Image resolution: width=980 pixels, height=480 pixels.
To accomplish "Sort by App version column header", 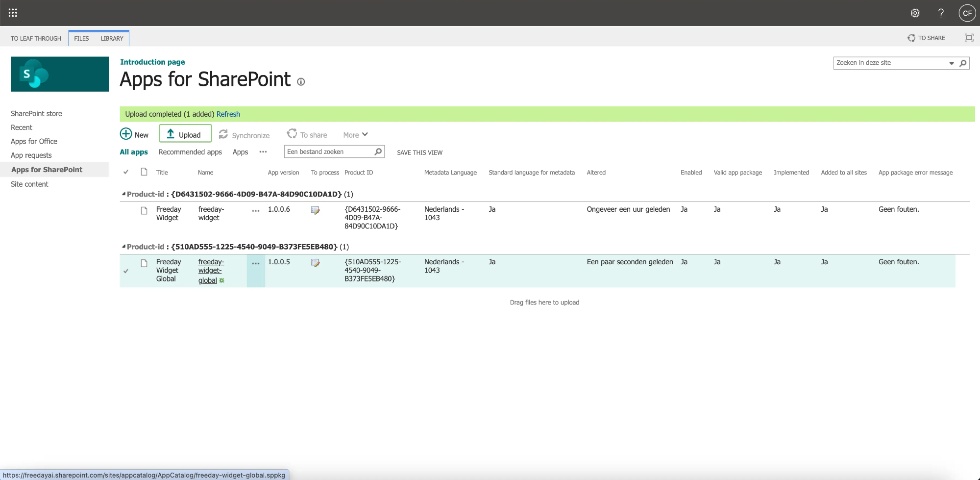I will (x=283, y=173).
